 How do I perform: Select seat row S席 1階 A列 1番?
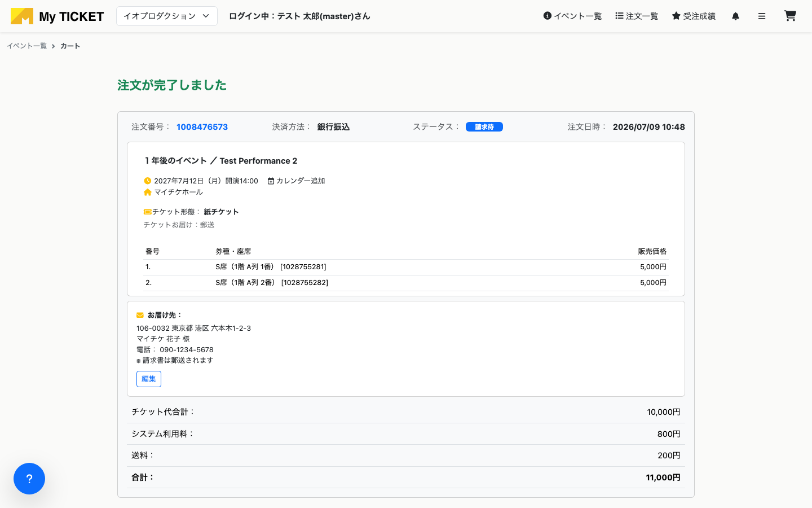click(406, 267)
